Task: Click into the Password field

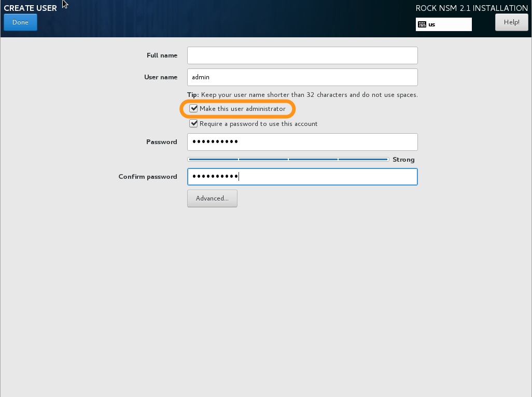Action: (x=302, y=141)
